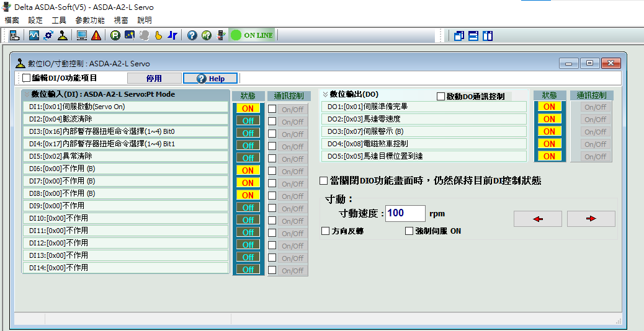Enable 強制伺服 ON checkbox
The image size is (644, 331).
tap(409, 231)
